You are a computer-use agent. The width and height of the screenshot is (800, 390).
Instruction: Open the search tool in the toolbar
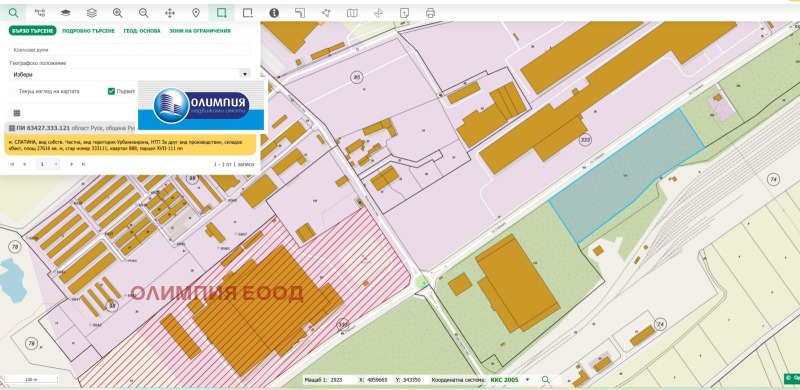[x=13, y=13]
